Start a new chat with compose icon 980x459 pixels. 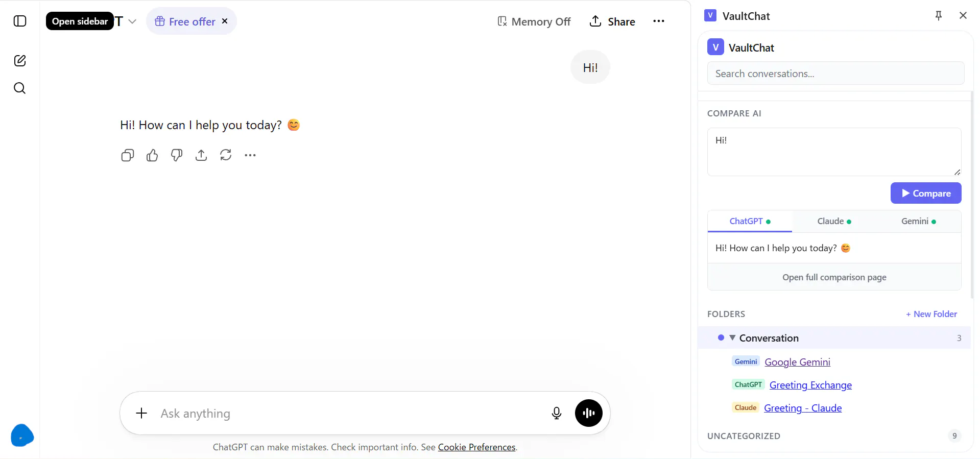point(20,61)
